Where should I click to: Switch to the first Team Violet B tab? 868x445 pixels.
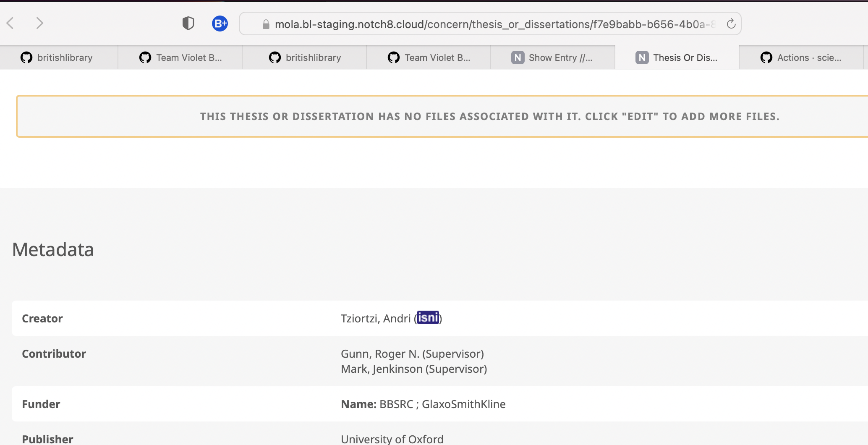(180, 57)
